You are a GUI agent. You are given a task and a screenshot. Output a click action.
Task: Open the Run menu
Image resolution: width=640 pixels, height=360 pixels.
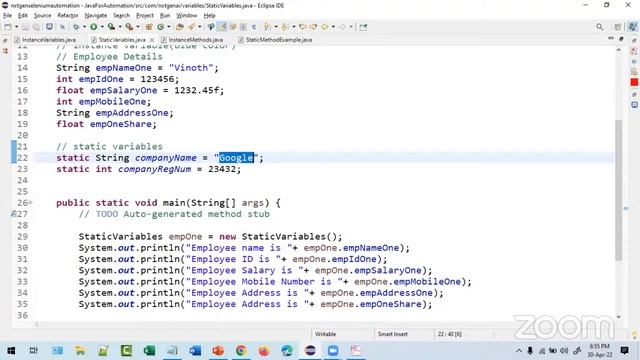coord(165,16)
